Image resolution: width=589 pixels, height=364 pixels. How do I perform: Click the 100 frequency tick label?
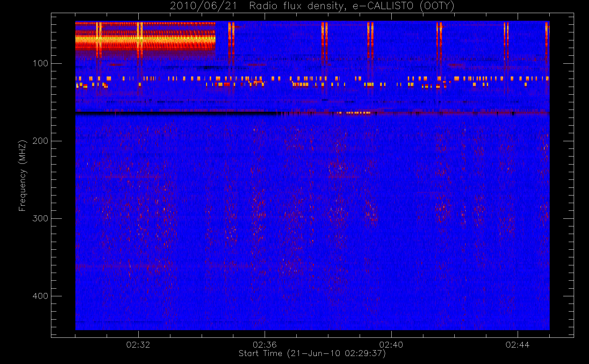[40, 63]
